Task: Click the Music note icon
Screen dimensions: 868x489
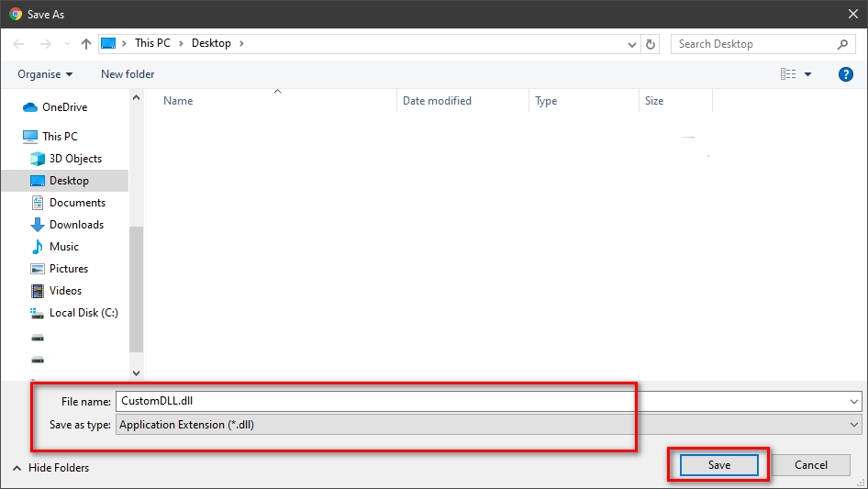Action: [x=38, y=247]
